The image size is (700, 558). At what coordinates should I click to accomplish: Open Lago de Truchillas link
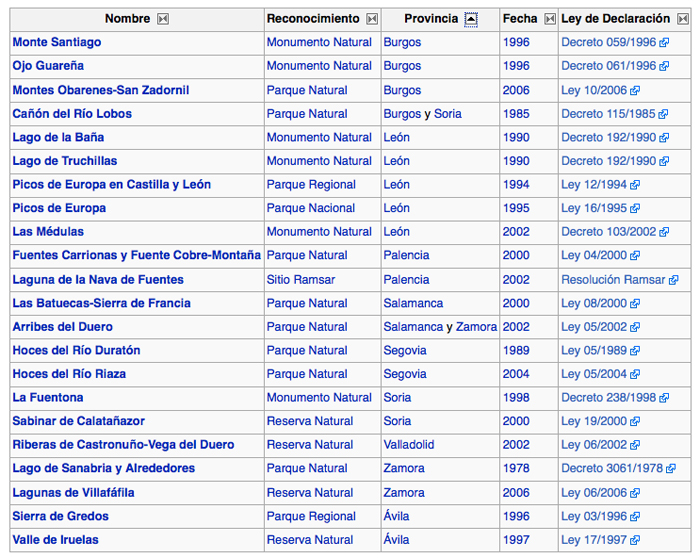65,161
